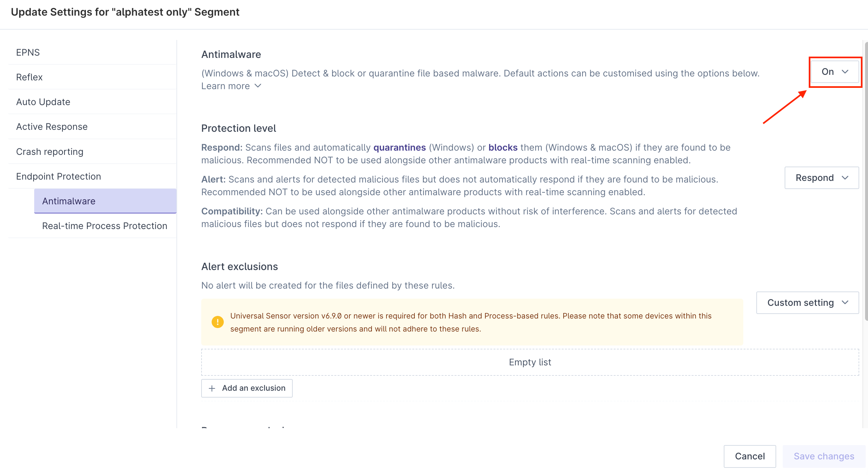Open the Custom setting dropdown
The image size is (868, 475).
pos(807,303)
